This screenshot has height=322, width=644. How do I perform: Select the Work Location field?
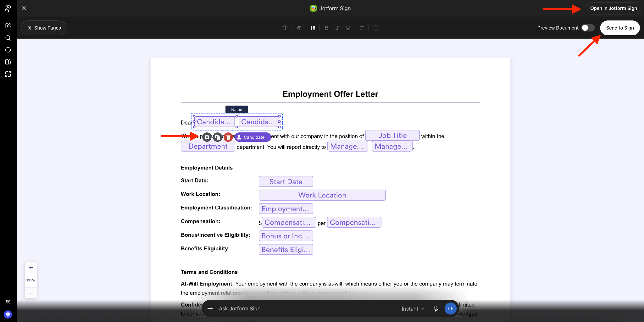tap(322, 195)
